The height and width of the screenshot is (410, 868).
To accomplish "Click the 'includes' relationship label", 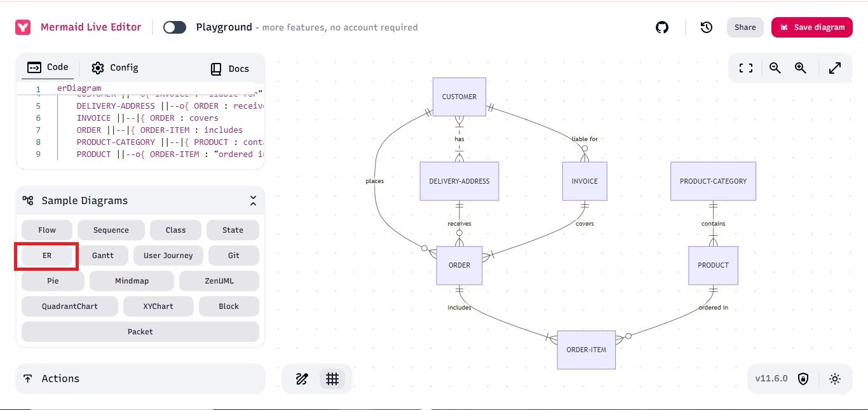I will click(x=459, y=308).
